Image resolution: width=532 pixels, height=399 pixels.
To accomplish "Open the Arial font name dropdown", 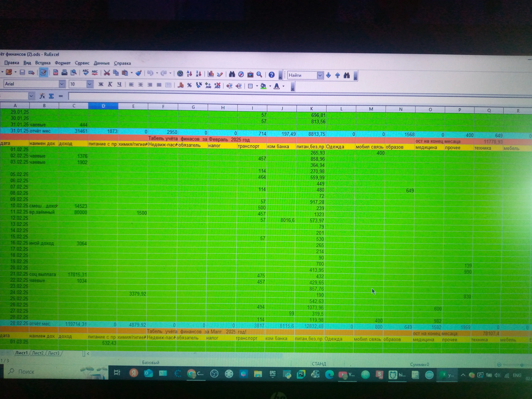I will [62, 84].
